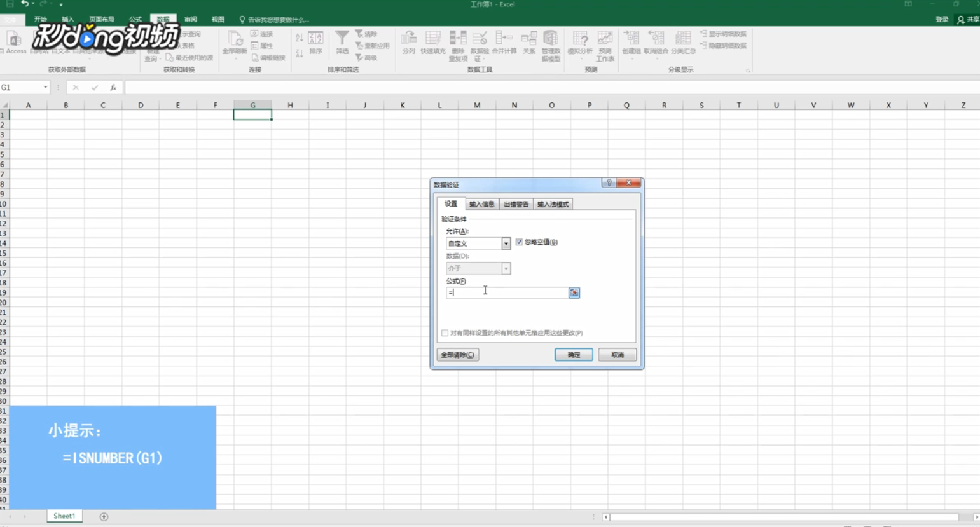Click the 登录 sign-in link
Screen dimensions: 980x527
pyautogui.click(x=942, y=20)
